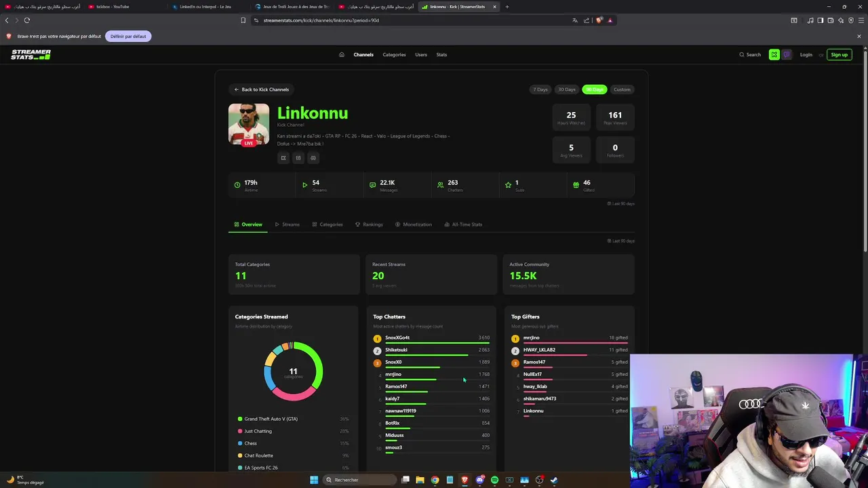Open Discord from the taskbar

tap(479, 480)
